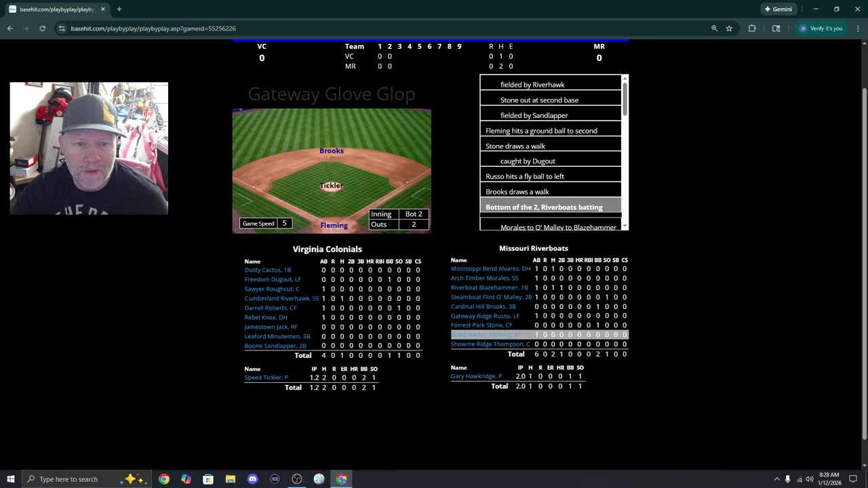868x488 pixels.
Task: Open the notification center icon
Action: (x=853, y=479)
